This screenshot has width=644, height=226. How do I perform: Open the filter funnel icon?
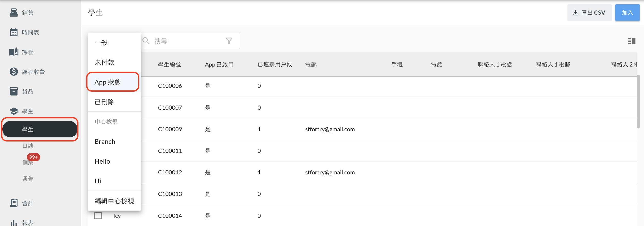pyautogui.click(x=229, y=41)
